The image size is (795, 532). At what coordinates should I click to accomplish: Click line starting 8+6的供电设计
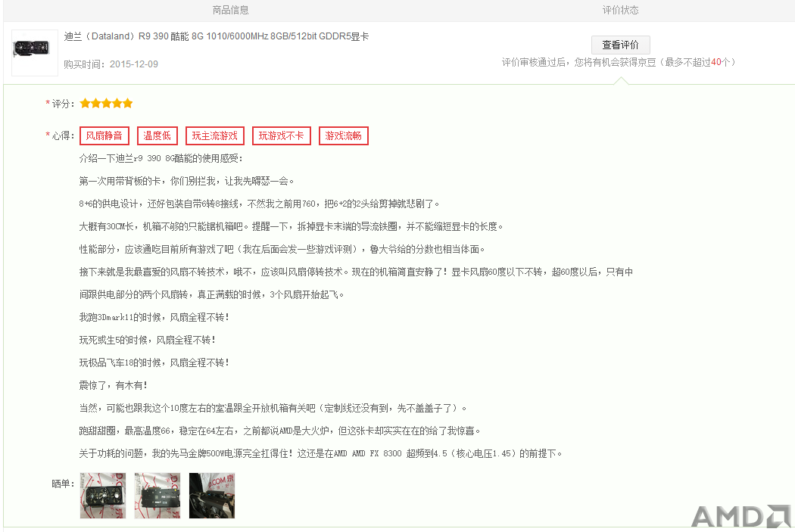pyautogui.click(x=259, y=204)
